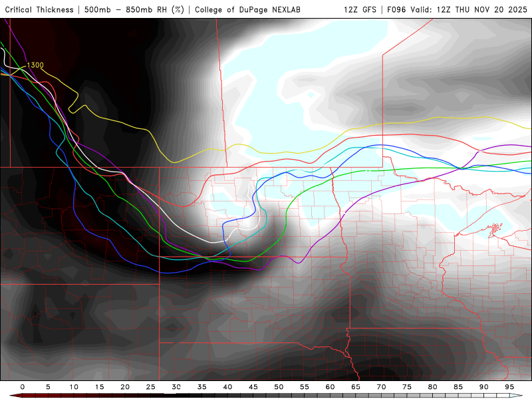Click the "50" value on the color scale

(x=279, y=387)
